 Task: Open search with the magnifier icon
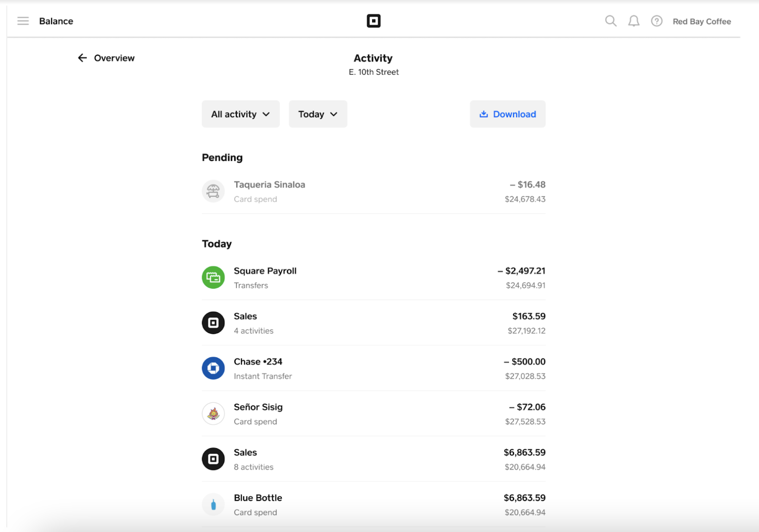point(611,21)
